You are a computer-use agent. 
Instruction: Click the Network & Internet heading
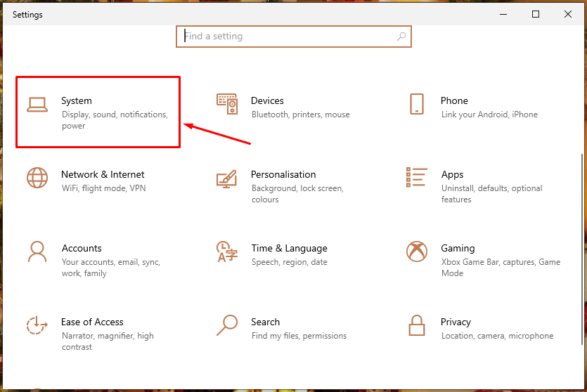click(x=103, y=174)
